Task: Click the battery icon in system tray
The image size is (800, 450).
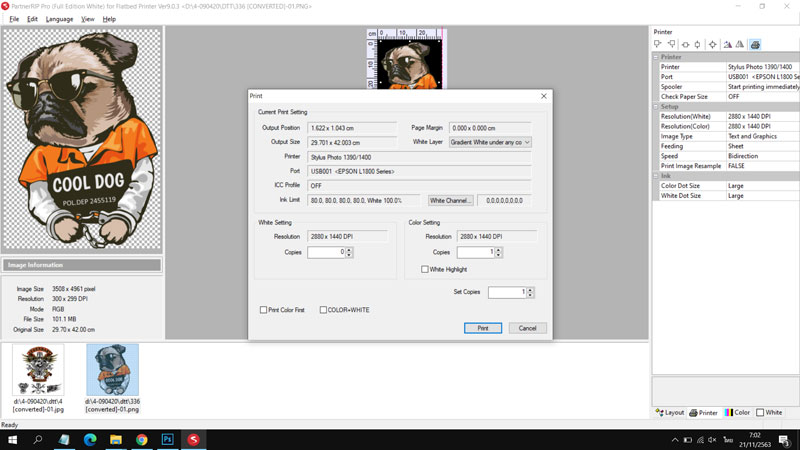Action: (x=688, y=440)
